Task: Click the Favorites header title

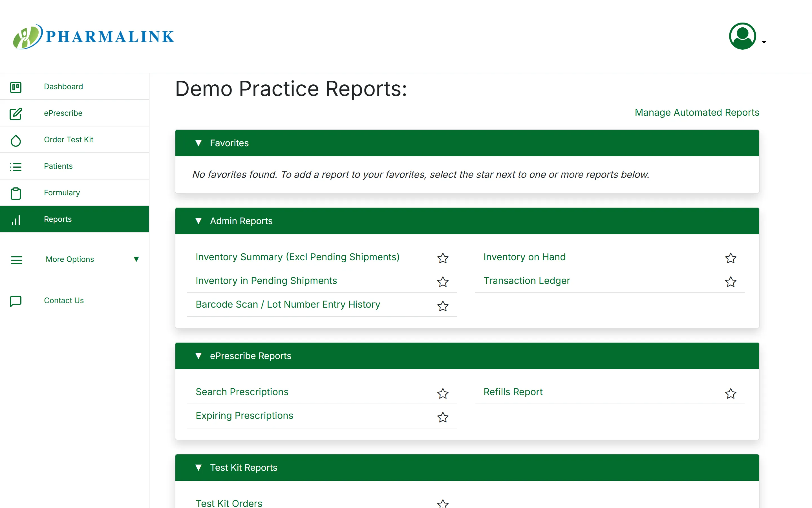Action: (229, 143)
